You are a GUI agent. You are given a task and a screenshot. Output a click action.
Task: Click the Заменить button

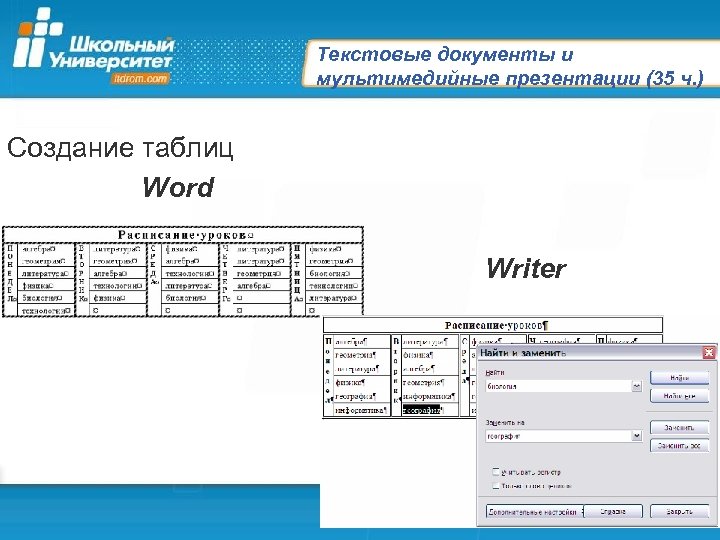[x=679, y=428]
